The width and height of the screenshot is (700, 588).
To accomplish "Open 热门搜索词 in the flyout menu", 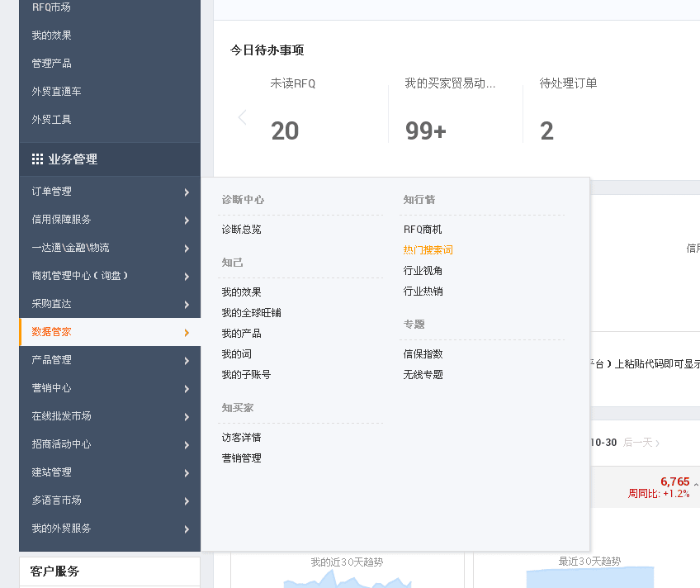I will pyautogui.click(x=428, y=250).
